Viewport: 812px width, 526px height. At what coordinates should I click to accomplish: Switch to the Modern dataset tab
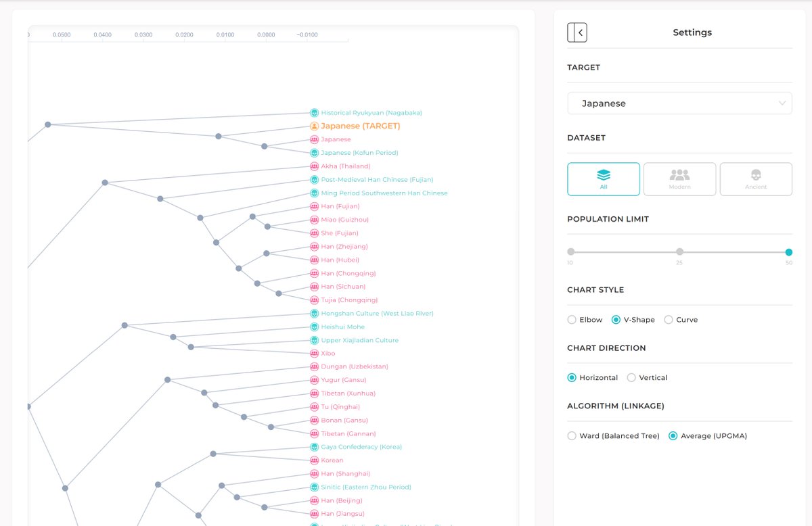679,178
